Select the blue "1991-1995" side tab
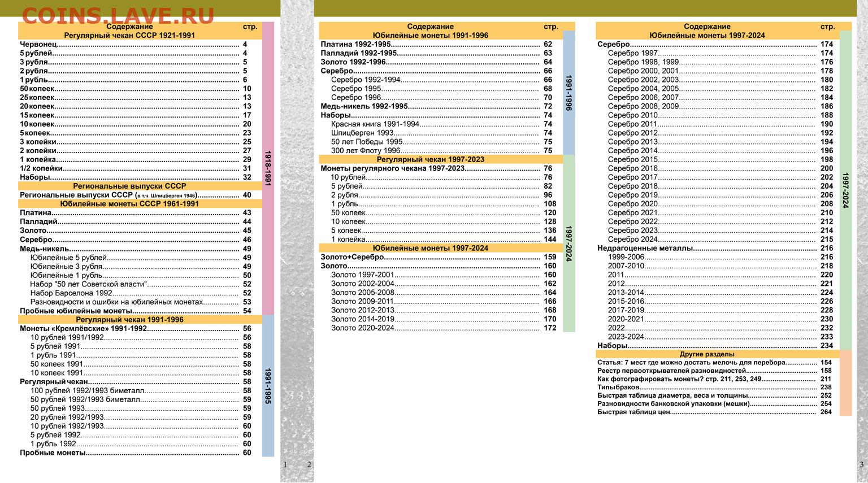Viewport: 868px width, 483px height. pos(268,386)
